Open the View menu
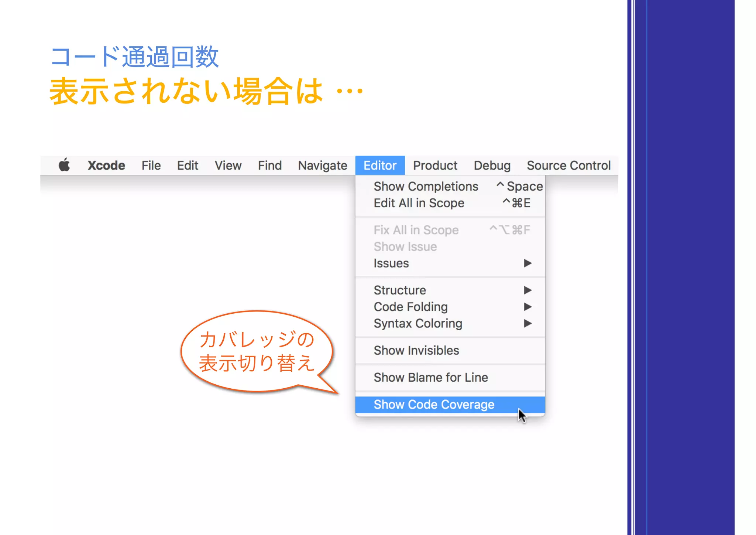This screenshot has height=535, width=756. [228, 165]
